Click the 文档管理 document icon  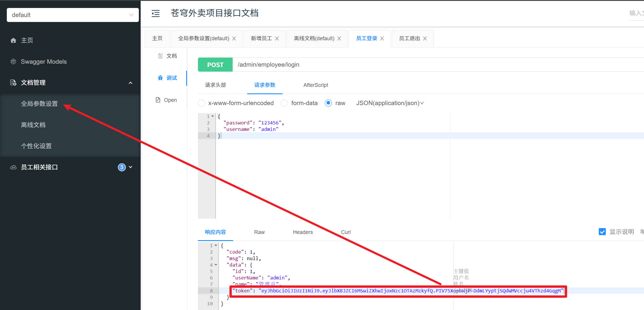pos(13,83)
